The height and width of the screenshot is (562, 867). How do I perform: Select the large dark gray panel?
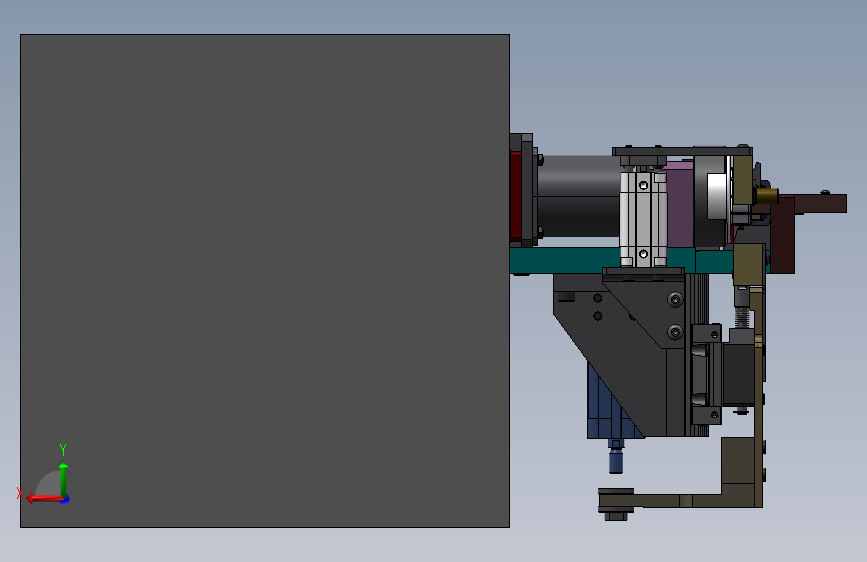[265, 281]
